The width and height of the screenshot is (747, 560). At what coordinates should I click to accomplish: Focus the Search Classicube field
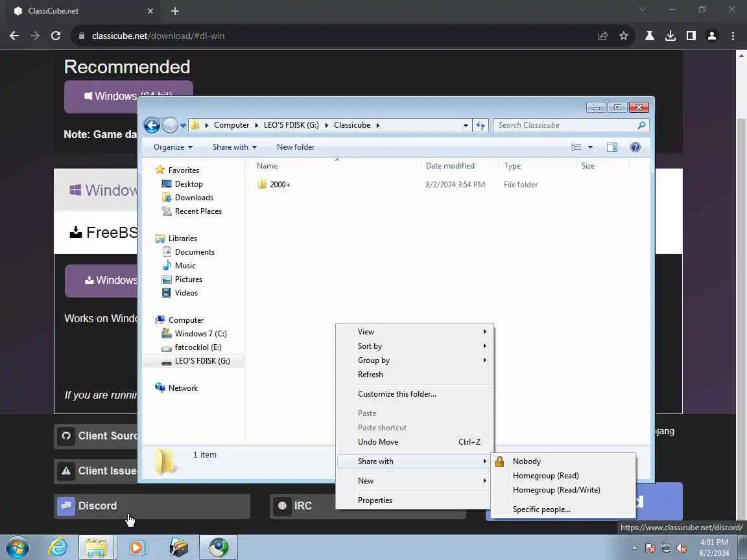(x=571, y=125)
